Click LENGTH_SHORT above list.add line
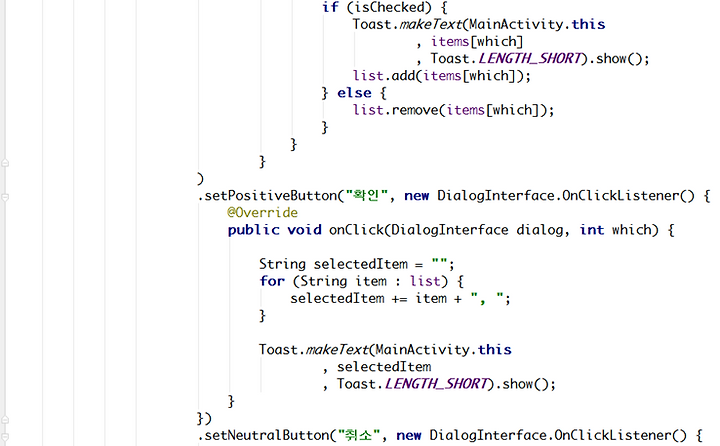The width and height of the screenshot is (720, 446). click(x=530, y=59)
